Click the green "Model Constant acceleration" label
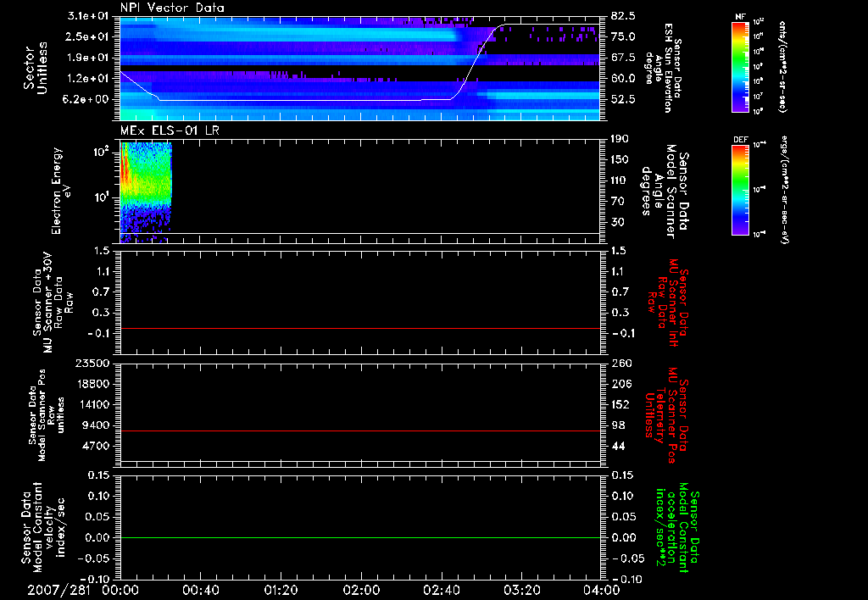This screenshot has width=868, height=600. click(x=677, y=528)
